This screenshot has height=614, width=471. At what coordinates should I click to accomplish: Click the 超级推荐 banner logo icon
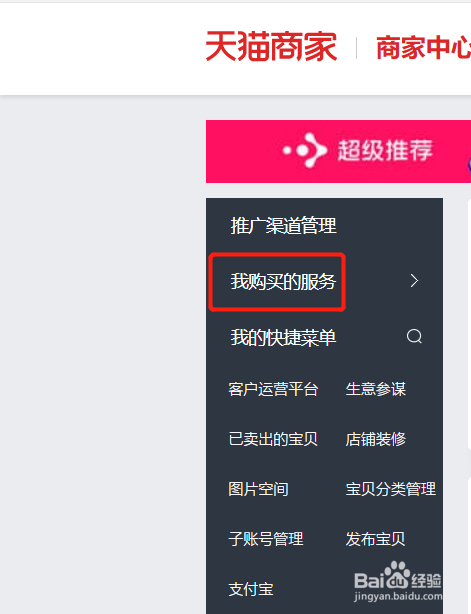[305, 150]
